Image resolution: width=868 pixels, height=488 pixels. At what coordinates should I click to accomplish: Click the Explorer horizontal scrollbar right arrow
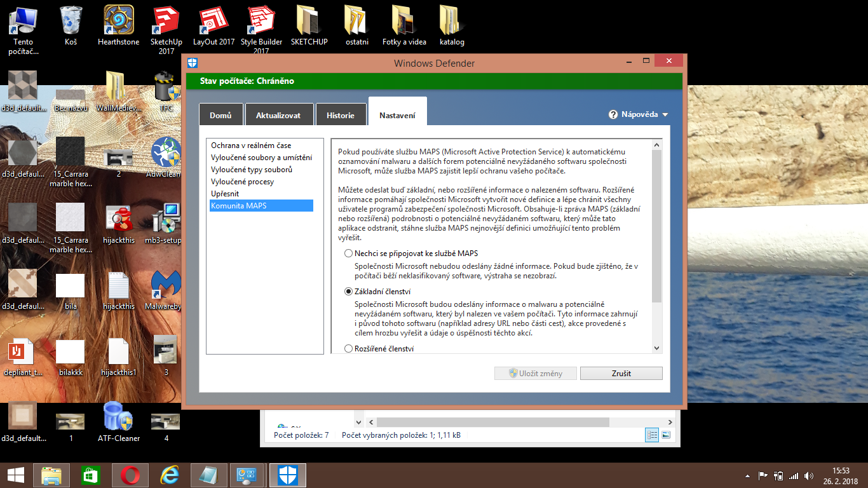[x=670, y=422]
